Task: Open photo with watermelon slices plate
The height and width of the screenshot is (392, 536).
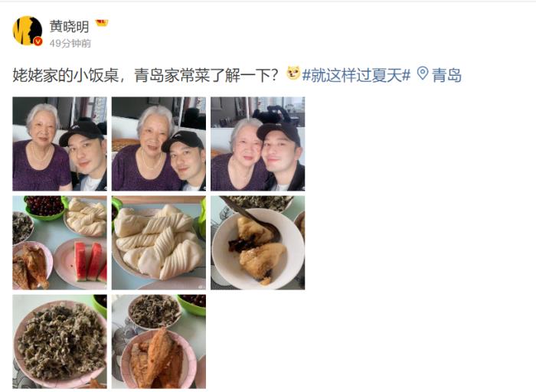Action: [60, 243]
